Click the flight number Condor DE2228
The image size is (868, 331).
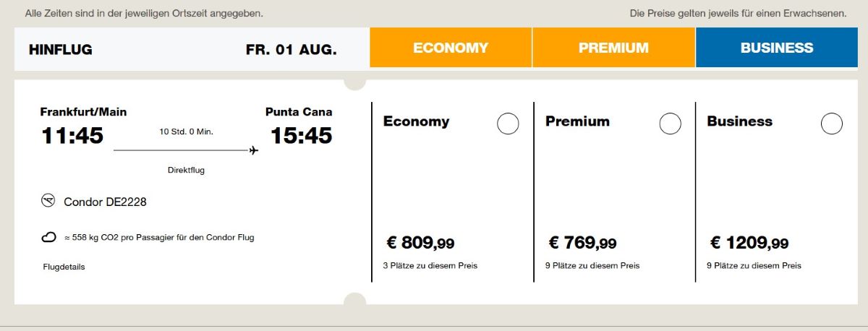click(105, 202)
